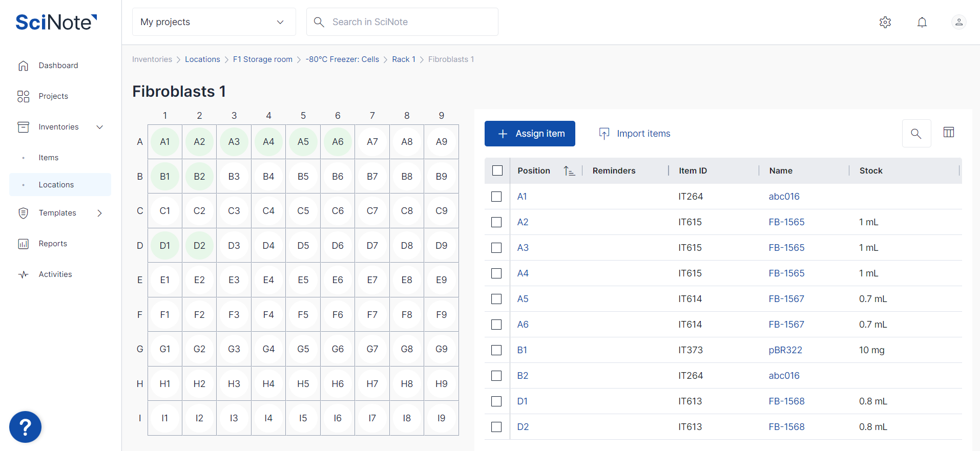
Task: Open the column management icon
Action: point(948,133)
